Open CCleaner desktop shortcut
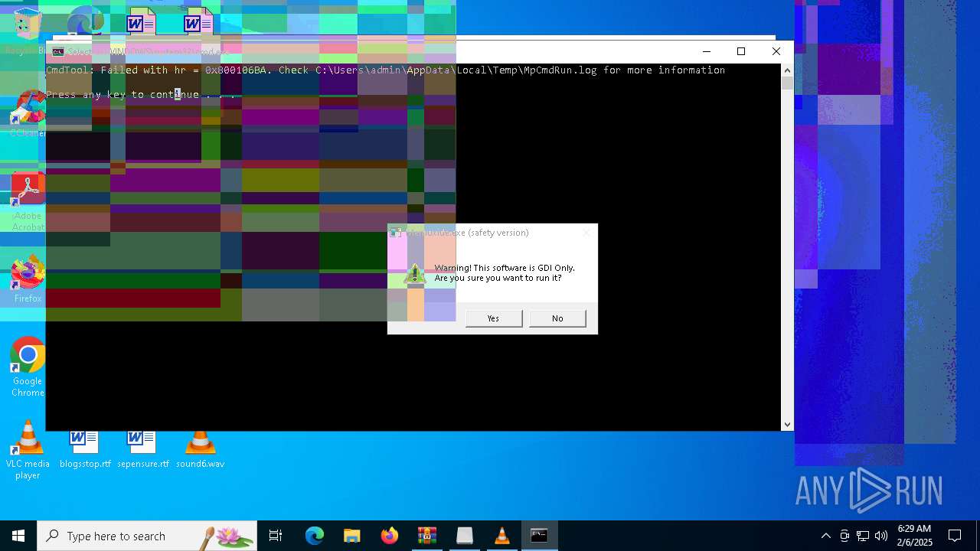980x551 pixels. click(28, 115)
